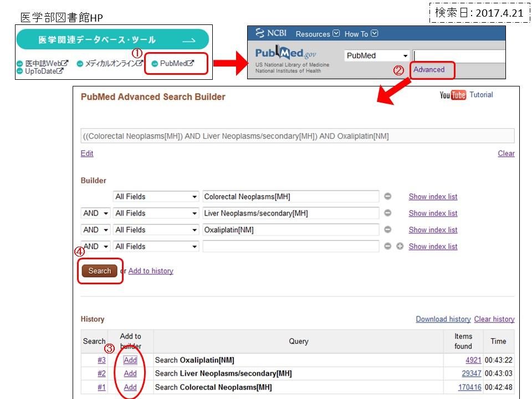Click Clear history link
The height and width of the screenshot is (399, 532).
coord(494,319)
